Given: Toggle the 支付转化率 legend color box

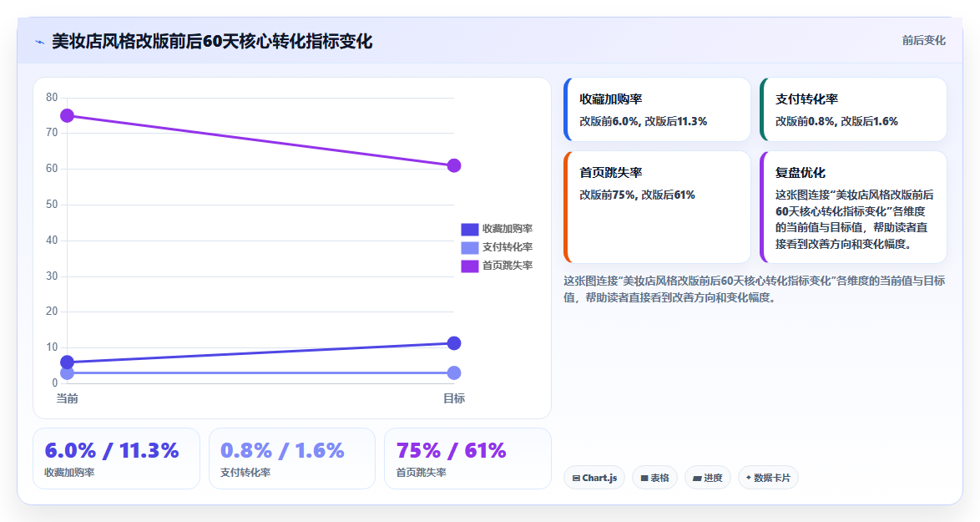Looking at the screenshot, I should 469,247.
